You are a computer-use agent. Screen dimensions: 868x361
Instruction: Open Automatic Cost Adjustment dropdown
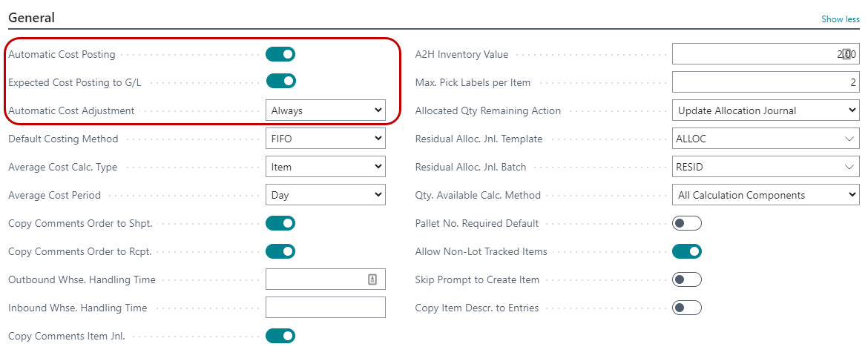325,111
